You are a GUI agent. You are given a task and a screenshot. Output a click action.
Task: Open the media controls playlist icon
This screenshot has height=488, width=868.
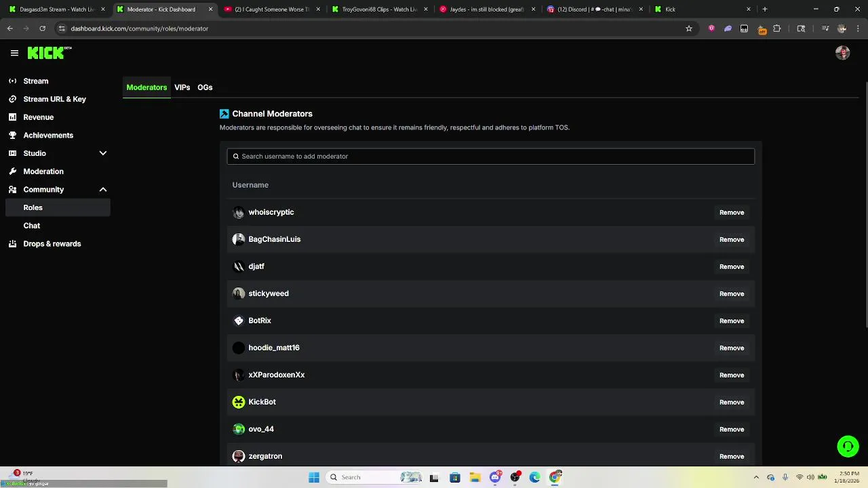pos(825,28)
